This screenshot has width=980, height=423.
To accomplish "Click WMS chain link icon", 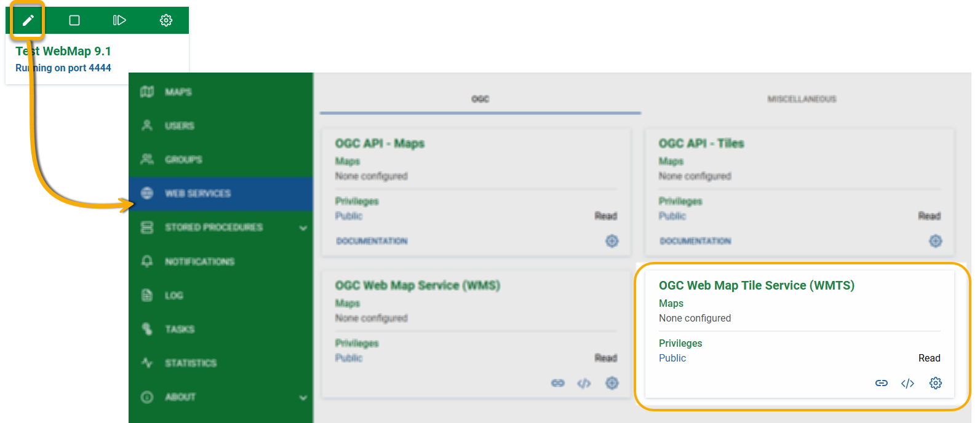I will click(557, 383).
